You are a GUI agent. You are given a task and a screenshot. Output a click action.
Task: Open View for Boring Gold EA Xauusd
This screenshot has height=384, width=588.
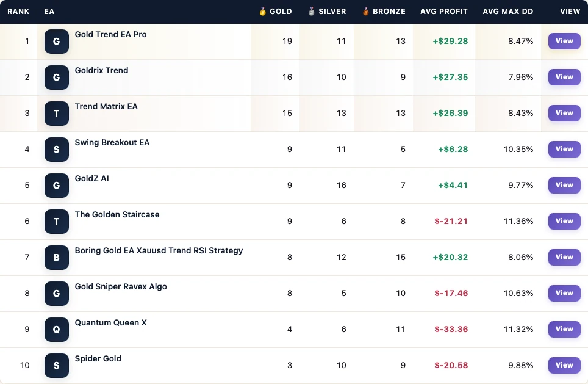tap(564, 257)
